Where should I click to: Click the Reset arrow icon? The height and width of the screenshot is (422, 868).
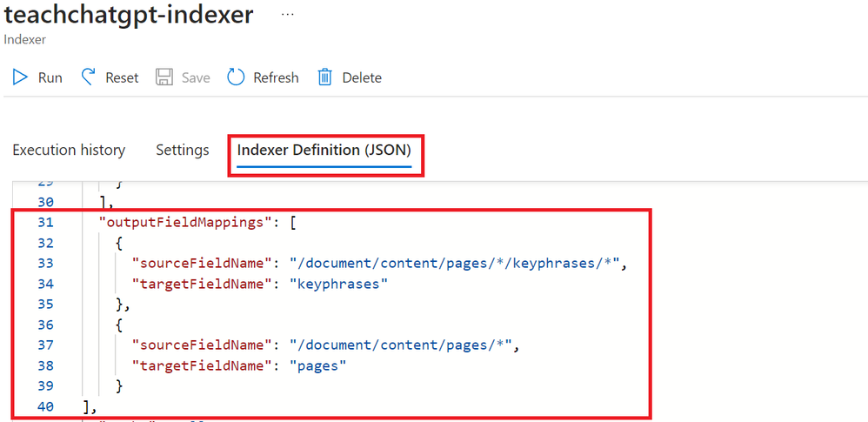tap(88, 77)
